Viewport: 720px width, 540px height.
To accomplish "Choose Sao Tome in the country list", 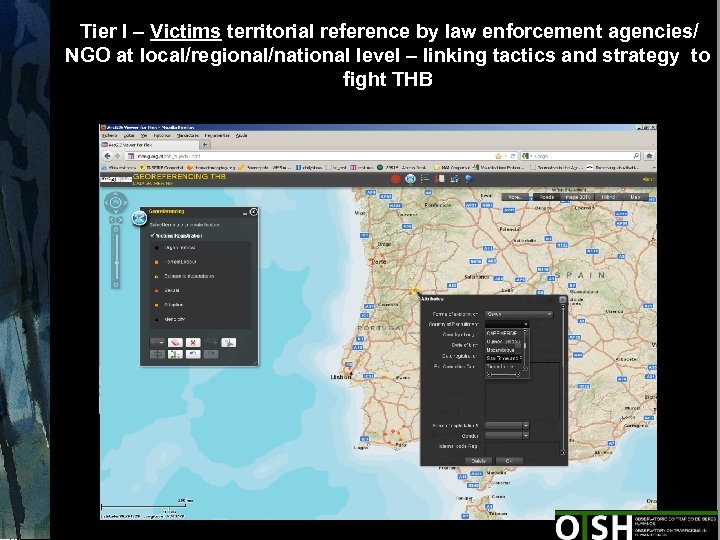I will [x=504, y=358].
